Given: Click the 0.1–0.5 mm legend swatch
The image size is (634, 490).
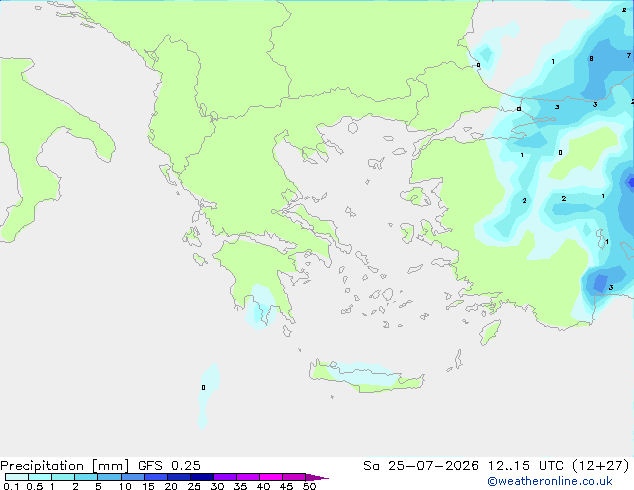Looking at the screenshot, I should (x=17, y=477).
